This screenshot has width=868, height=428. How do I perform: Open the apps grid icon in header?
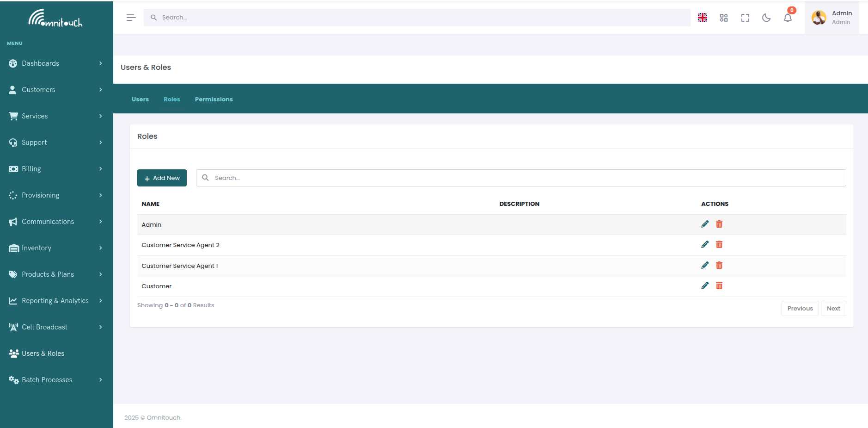pyautogui.click(x=723, y=17)
